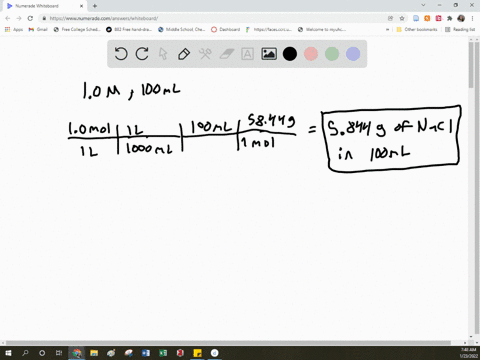Viewport: 480px width, 360px height.
Task: Open the Middle School Che bookmark
Action: [182, 29]
